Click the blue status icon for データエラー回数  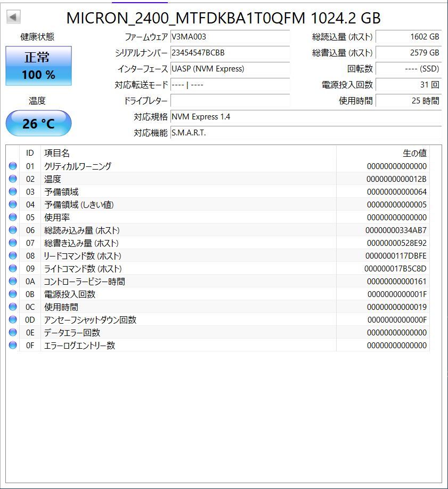13,332
